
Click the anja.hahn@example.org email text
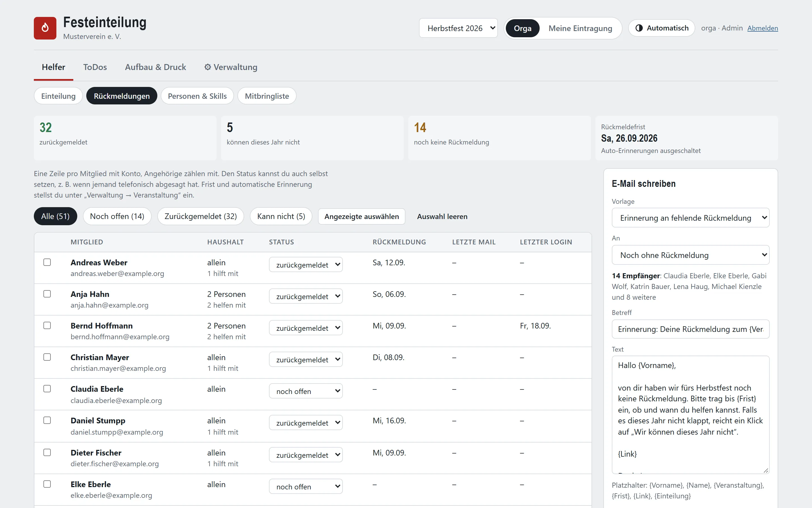click(109, 305)
